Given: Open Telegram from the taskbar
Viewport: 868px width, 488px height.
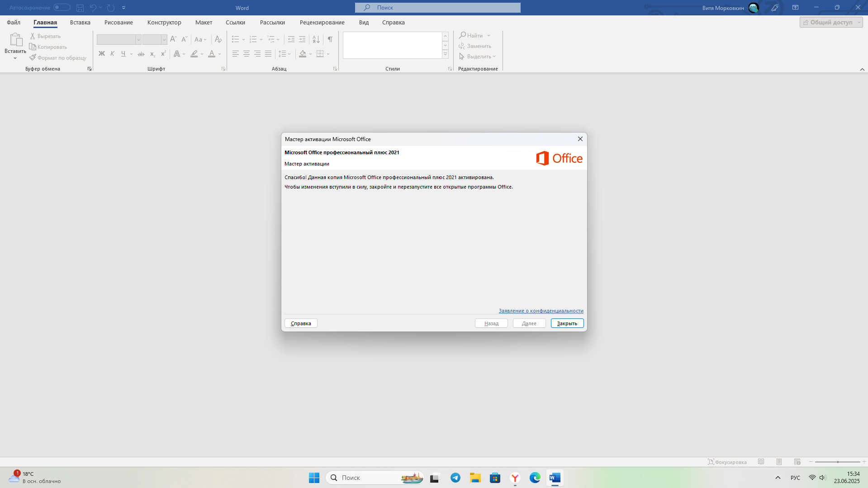Looking at the screenshot, I should pyautogui.click(x=455, y=478).
